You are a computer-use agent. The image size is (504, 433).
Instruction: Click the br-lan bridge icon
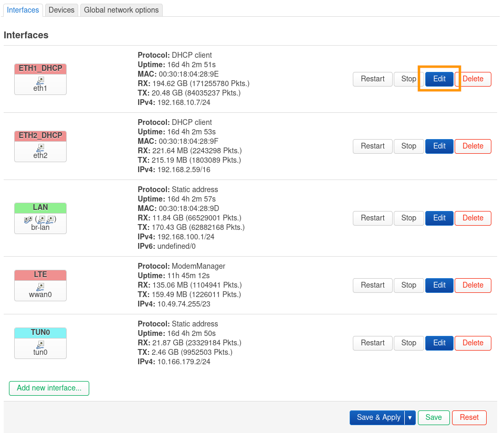(x=40, y=219)
